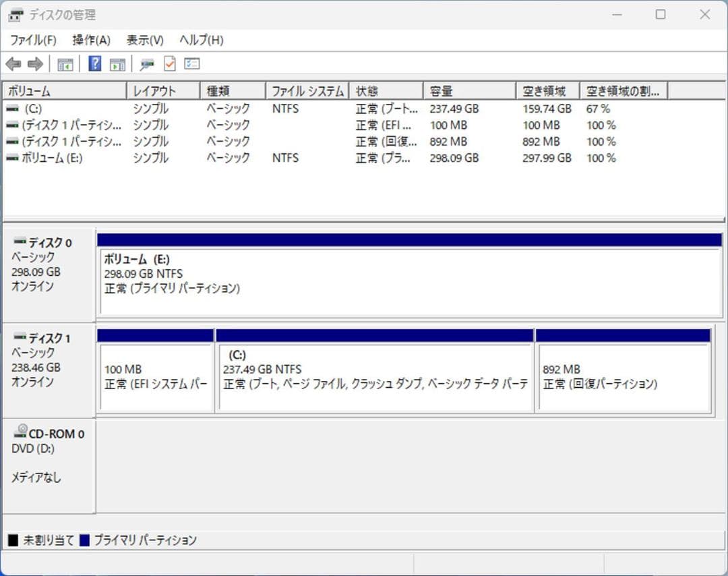
Task: Toggle the action pane icon on toolbar
Action: [117, 63]
